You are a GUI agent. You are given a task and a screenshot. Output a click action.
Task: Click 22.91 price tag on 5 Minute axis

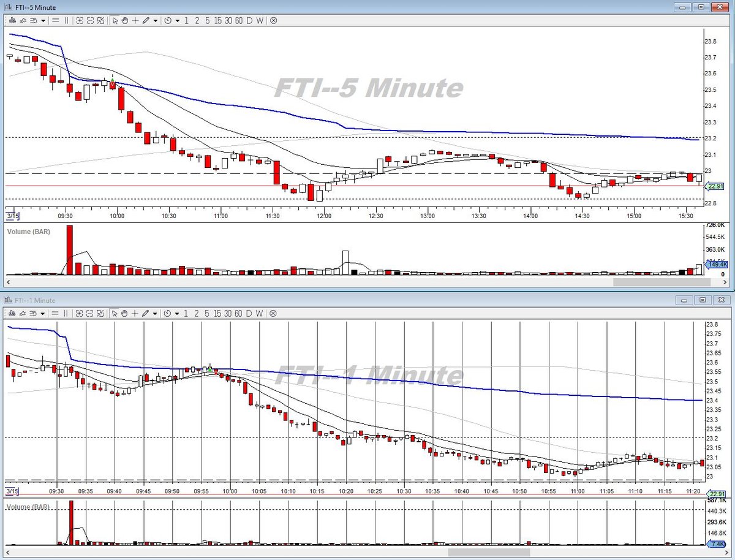[x=714, y=186]
